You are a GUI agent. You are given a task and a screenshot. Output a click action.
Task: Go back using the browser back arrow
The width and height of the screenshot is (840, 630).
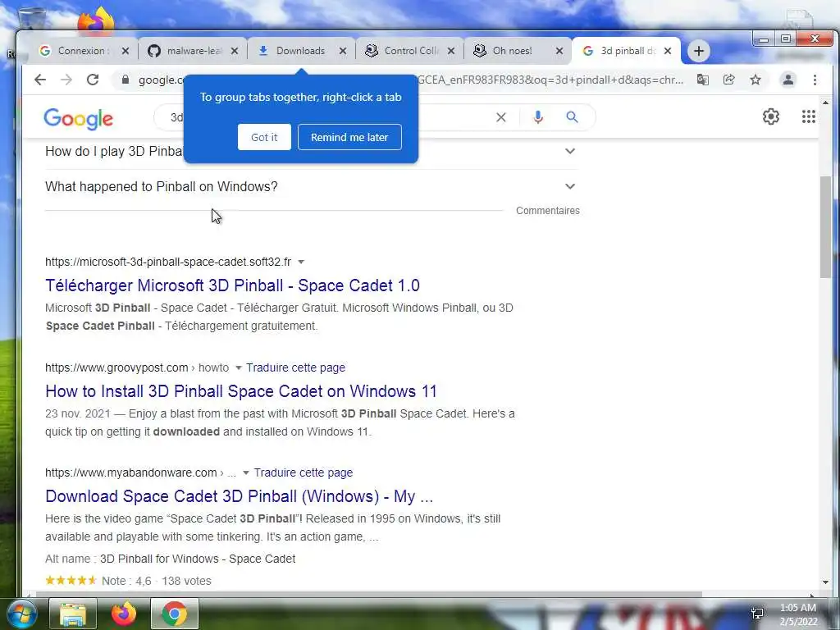coord(40,80)
